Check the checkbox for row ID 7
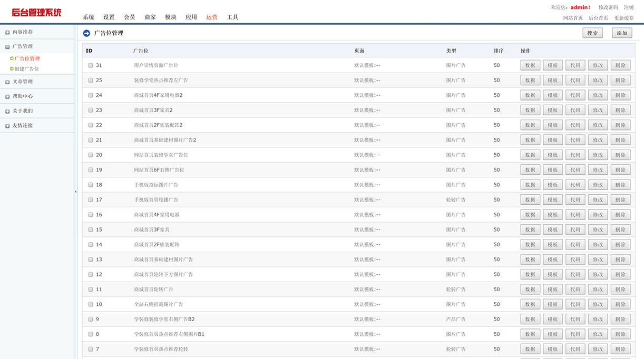The width and height of the screenshot is (644, 359). point(90,348)
